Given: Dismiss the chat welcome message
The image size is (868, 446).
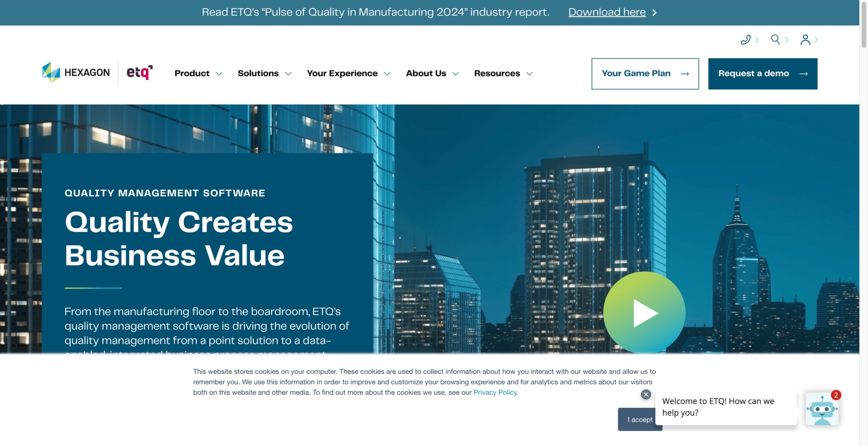Looking at the screenshot, I should 646,394.
